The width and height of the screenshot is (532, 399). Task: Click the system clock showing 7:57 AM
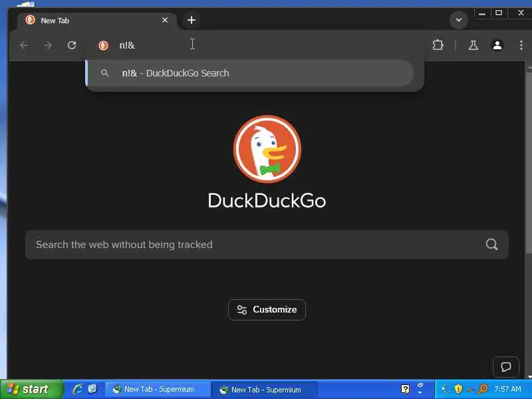coord(507,389)
